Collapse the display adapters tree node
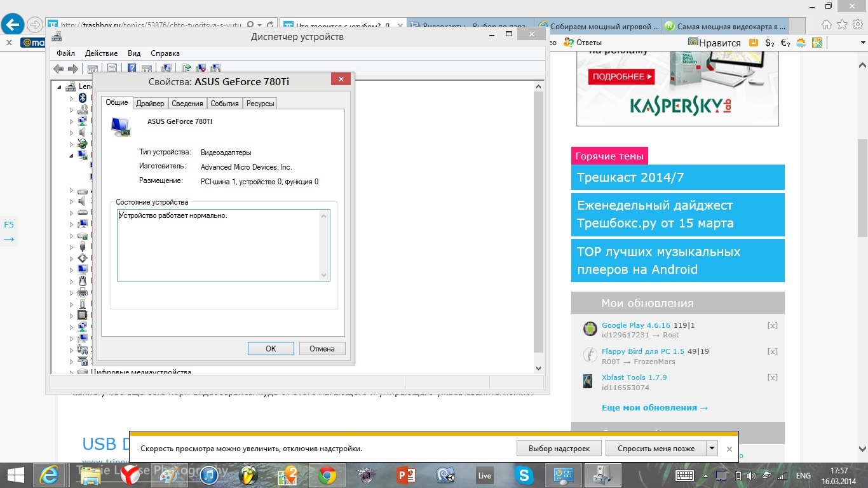The image size is (868, 488). click(72, 156)
